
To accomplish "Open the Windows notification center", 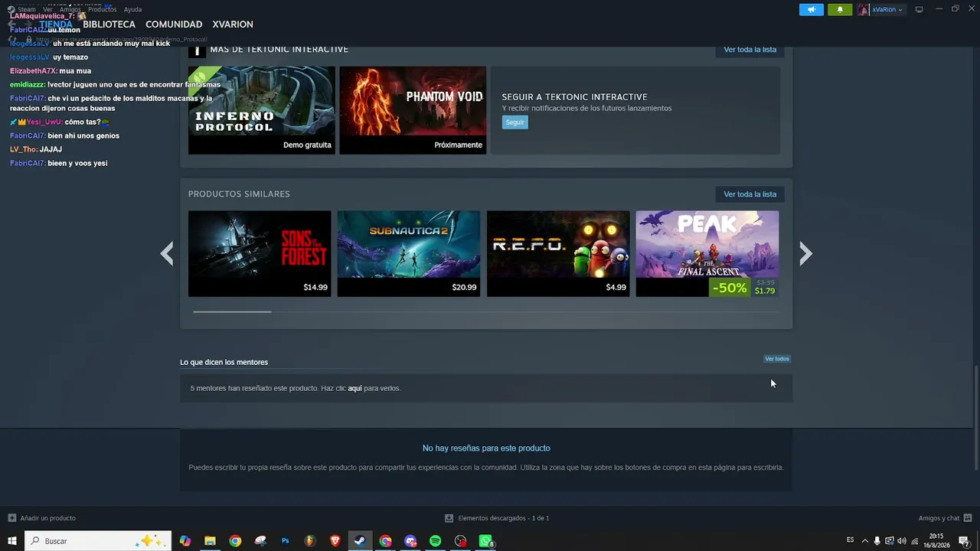I will [964, 541].
